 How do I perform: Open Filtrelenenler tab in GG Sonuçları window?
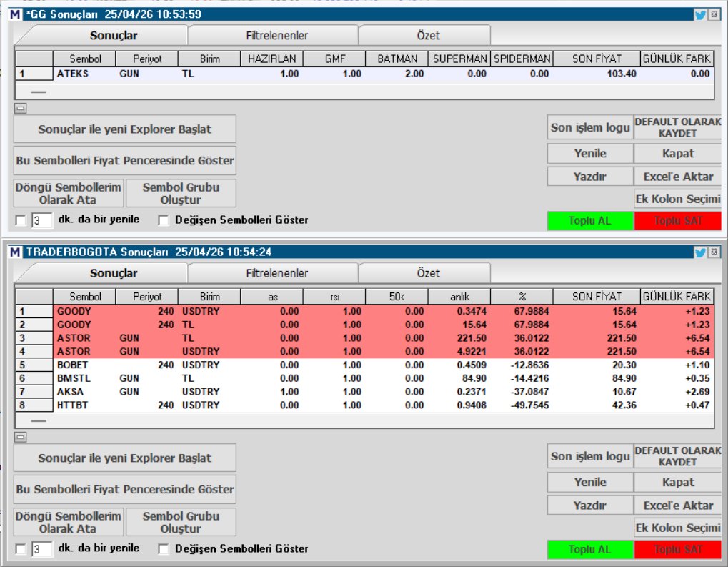(x=276, y=35)
